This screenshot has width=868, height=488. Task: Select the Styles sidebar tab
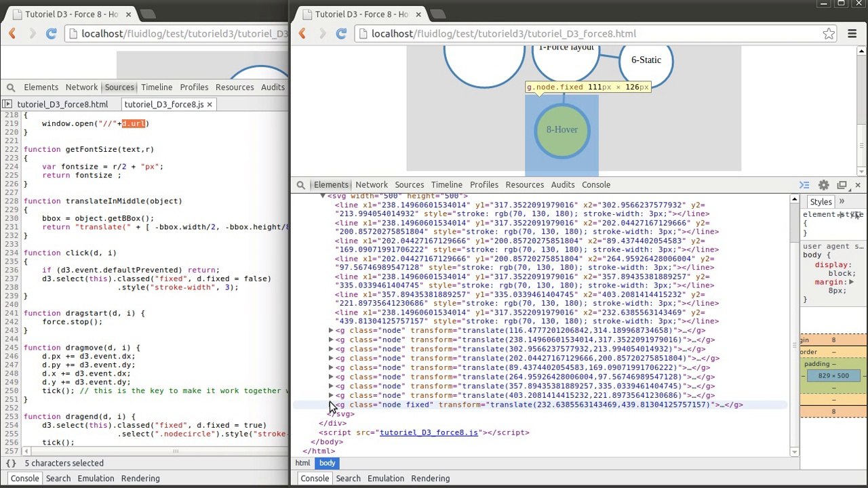click(x=821, y=202)
